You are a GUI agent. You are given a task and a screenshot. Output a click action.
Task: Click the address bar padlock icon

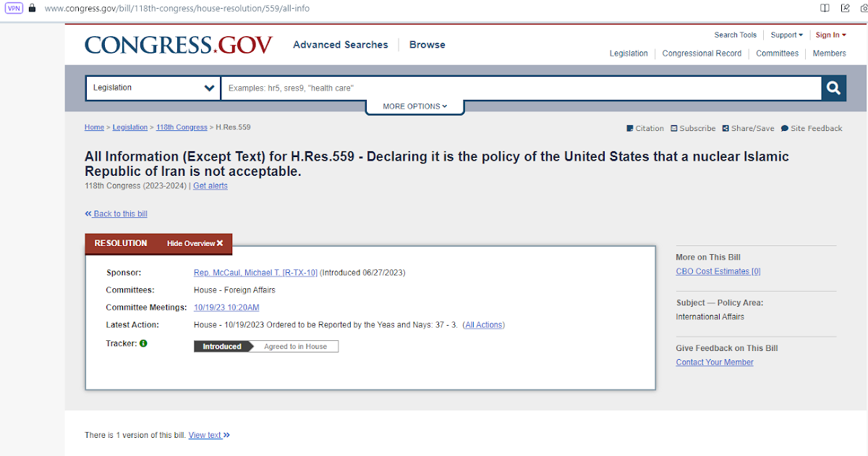[x=32, y=8]
